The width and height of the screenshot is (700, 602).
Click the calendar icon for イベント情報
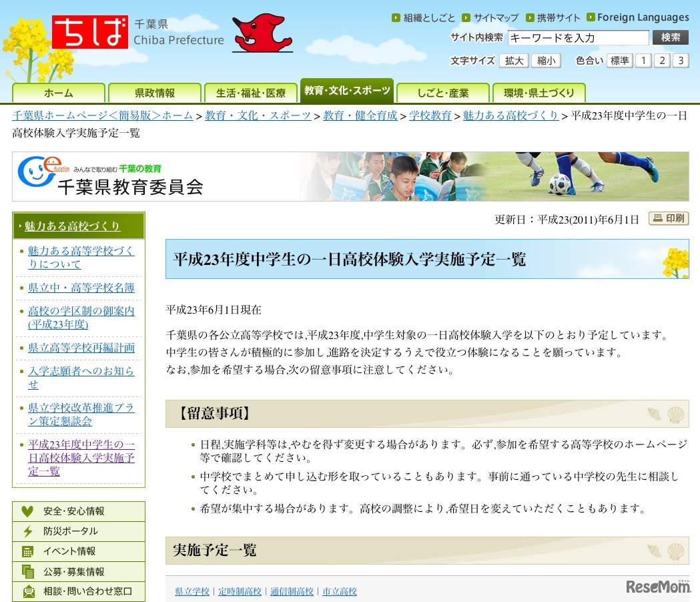(x=27, y=551)
